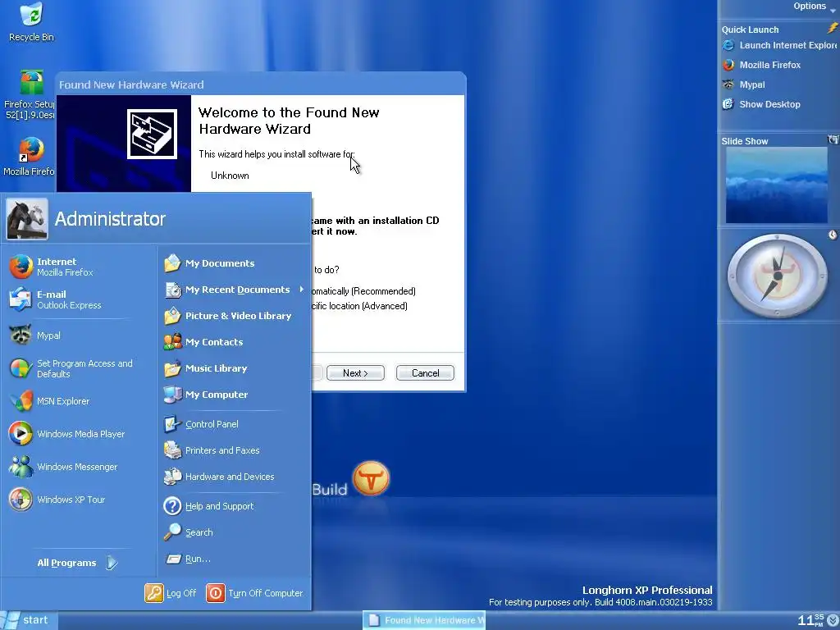Click Slide Show tile camera icon
The image size is (840, 630).
pyautogui.click(x=833, y=139)
